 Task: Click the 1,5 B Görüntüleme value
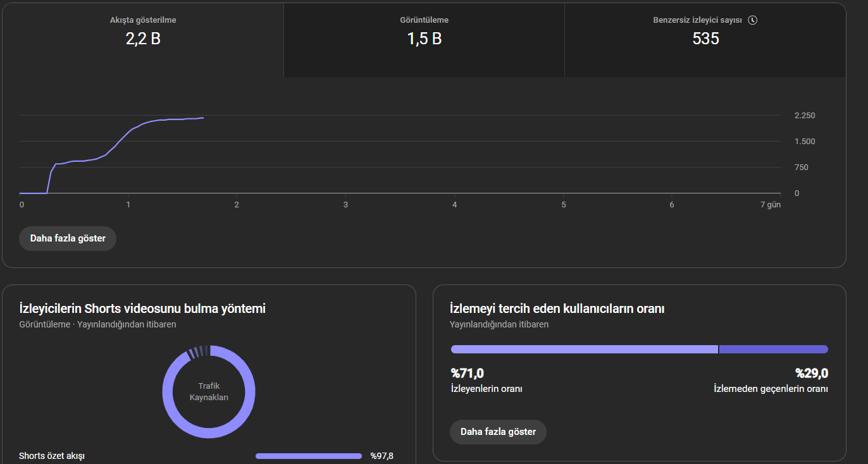(x=424, y=39)
